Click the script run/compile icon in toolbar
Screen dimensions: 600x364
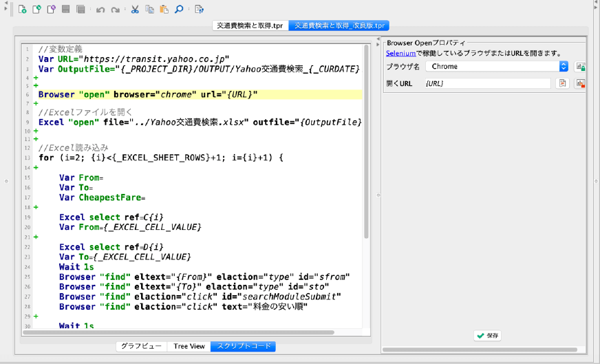click(199, 9)
